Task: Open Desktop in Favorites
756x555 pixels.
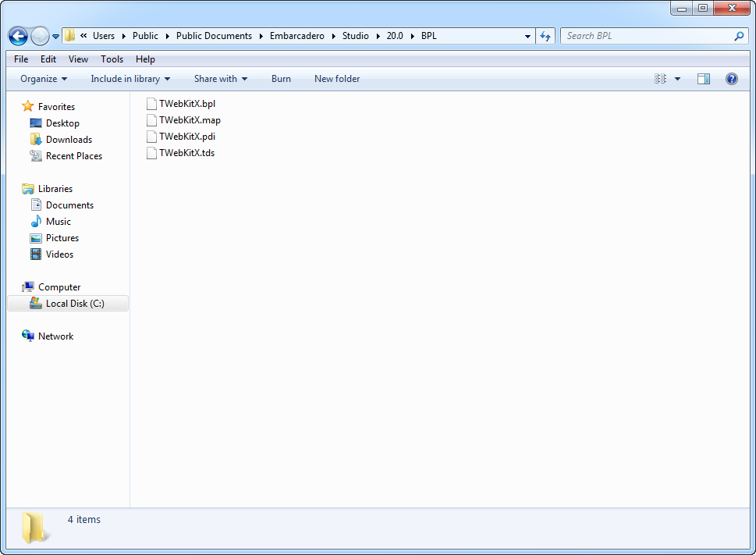Action: click(62, 123)
